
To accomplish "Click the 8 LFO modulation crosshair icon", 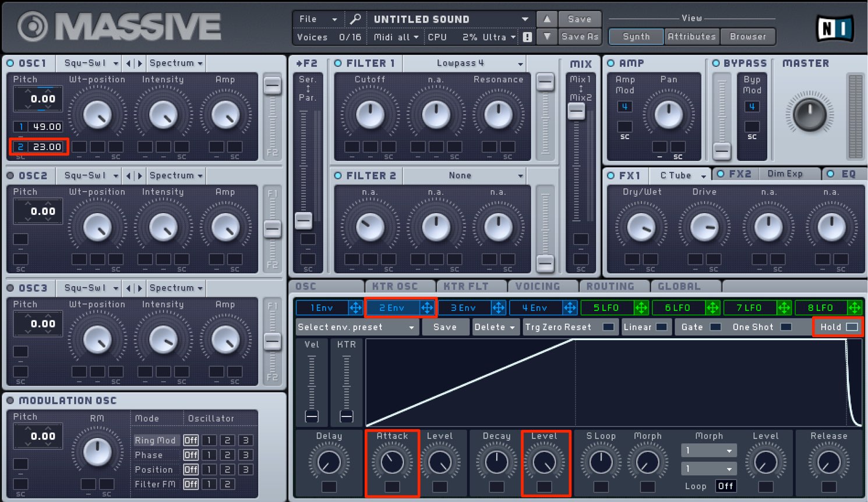I will (855, 307).
